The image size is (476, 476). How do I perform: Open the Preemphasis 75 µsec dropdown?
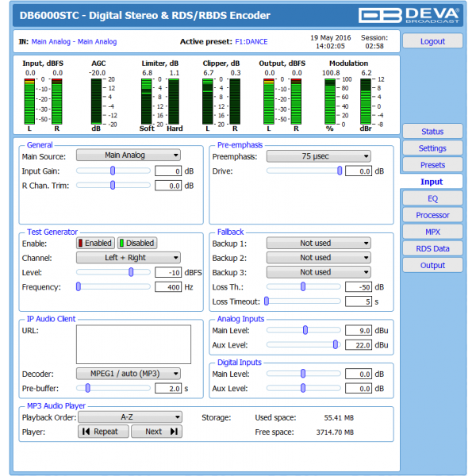pyautogui.click(x=318, y=156)
